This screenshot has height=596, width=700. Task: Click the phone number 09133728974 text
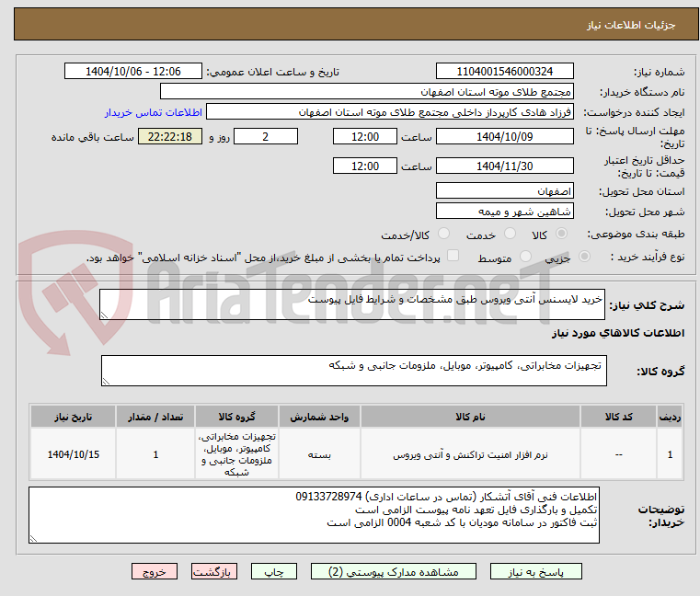point(328,497)
